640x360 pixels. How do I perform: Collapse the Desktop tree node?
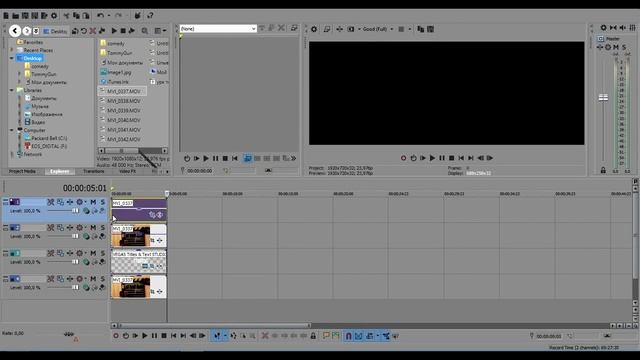point(11,58)
